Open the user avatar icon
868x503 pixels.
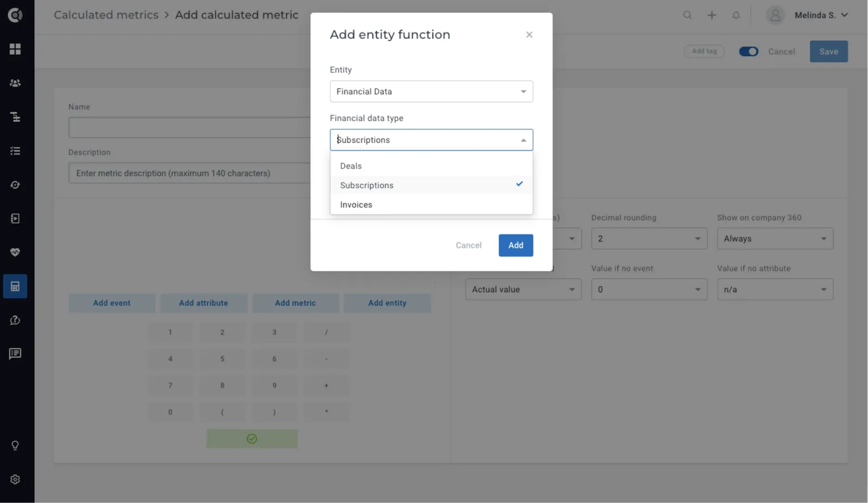(775, 15)
